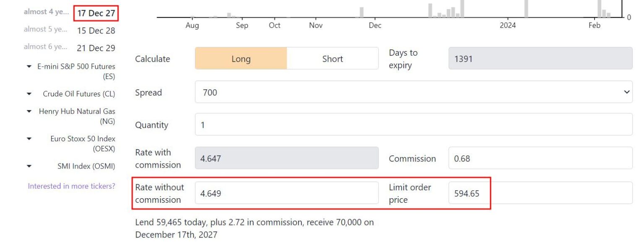Open the Spread dropdown showing 700
Image resolution: width=644 pixels, height=246 pixels.
413,92
